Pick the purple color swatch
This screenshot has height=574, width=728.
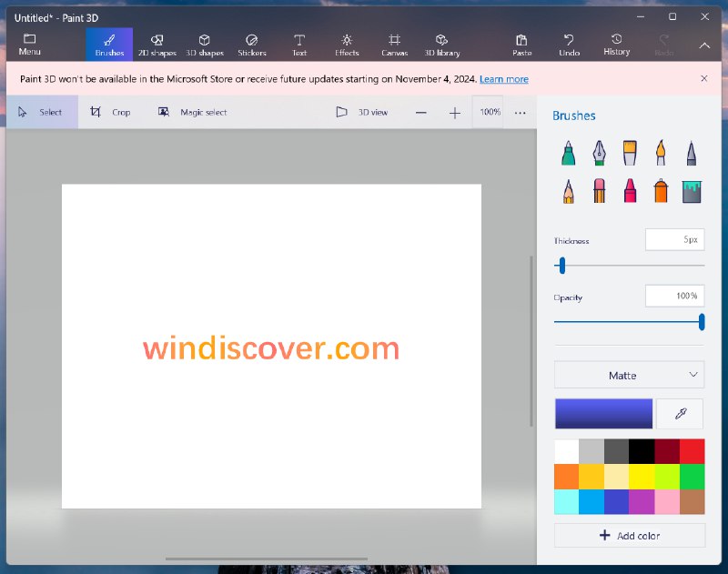[x=642, y=501]
